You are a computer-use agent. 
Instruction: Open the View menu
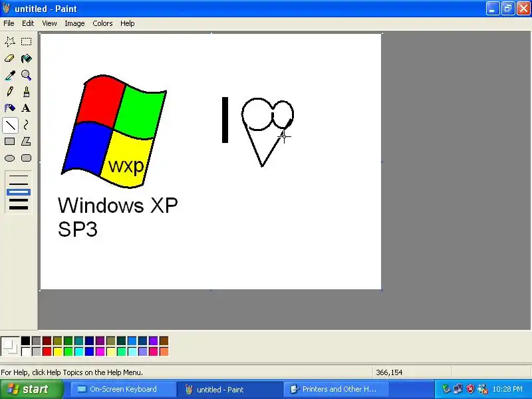click(49, 23)
